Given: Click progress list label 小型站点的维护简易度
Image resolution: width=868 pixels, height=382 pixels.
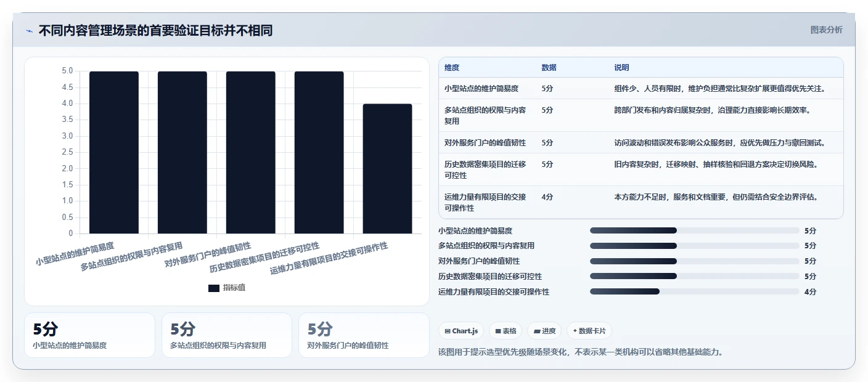Looking at the screenshot, I should click(x=475, y=230).
